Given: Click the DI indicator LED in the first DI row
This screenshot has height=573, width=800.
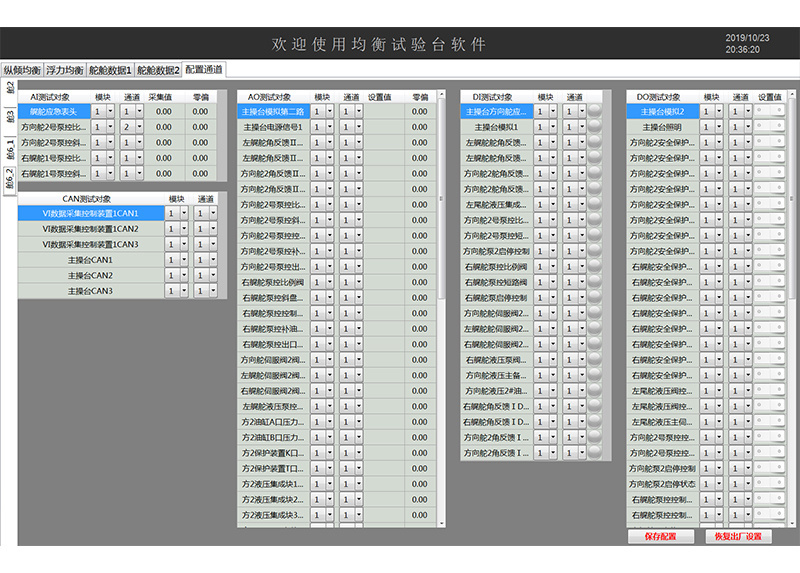Looking at the screenshot, I should pos(595,112).
